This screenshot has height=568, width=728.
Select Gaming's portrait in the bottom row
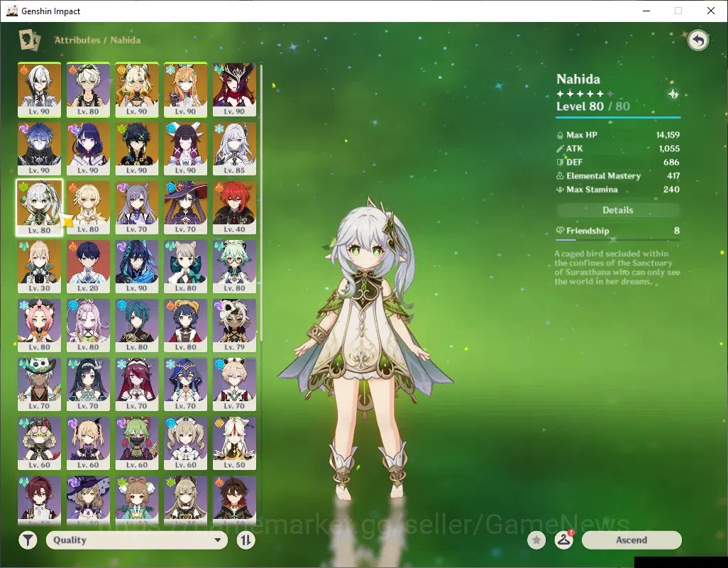pyautogui.click(x=234, y=501)
